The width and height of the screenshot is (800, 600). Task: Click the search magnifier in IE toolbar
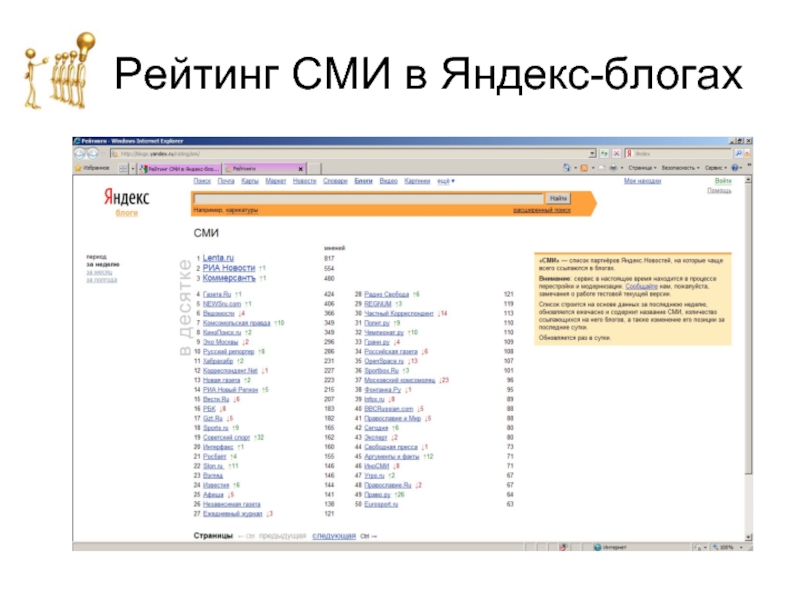(738, 153)
